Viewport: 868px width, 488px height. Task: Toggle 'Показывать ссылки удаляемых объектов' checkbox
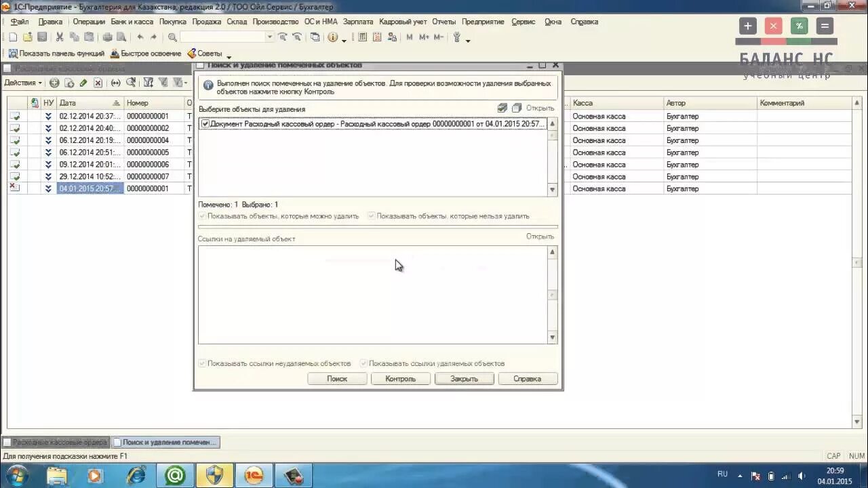pos(363,363)
